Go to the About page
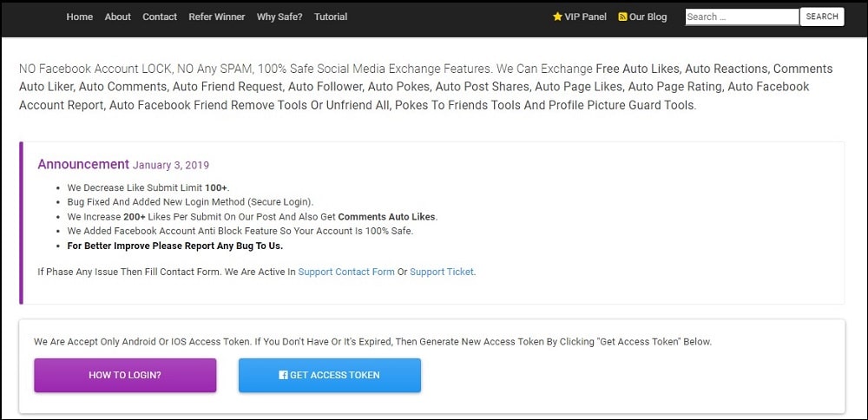 click(118, 16)
